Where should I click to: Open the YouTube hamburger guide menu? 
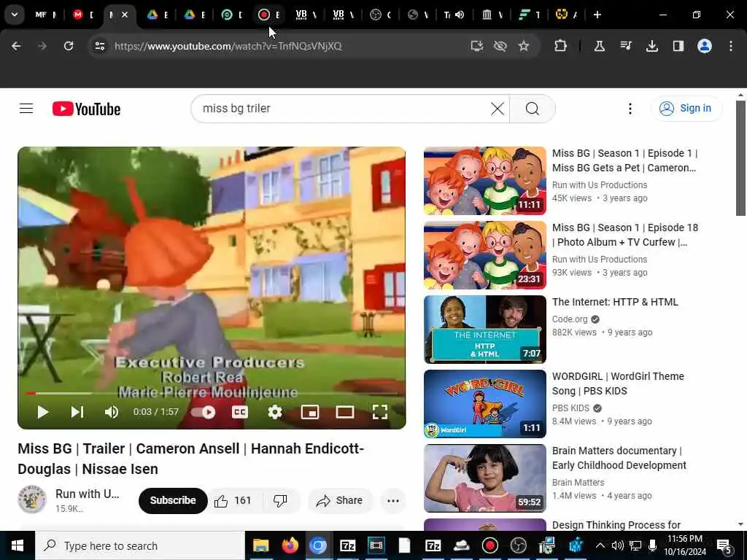(26, 109)
